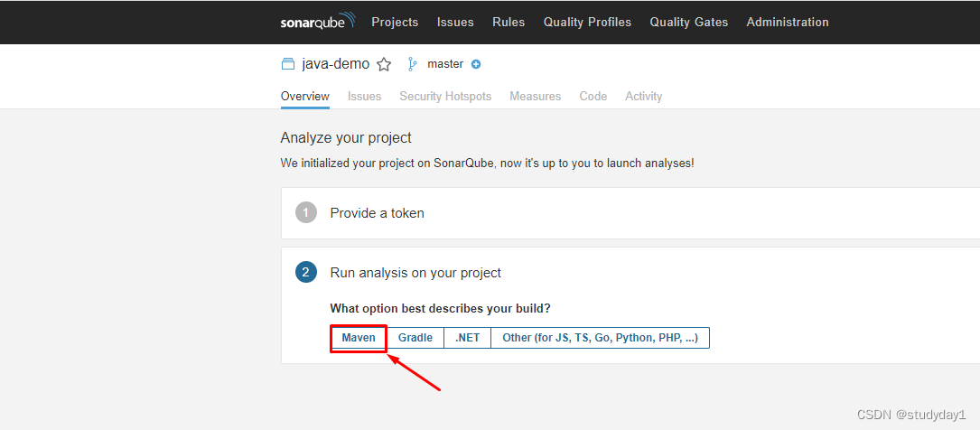The height and width of the screenshot is (430, 980).
Task: View the Activity tab
Action: coord(644,97)
